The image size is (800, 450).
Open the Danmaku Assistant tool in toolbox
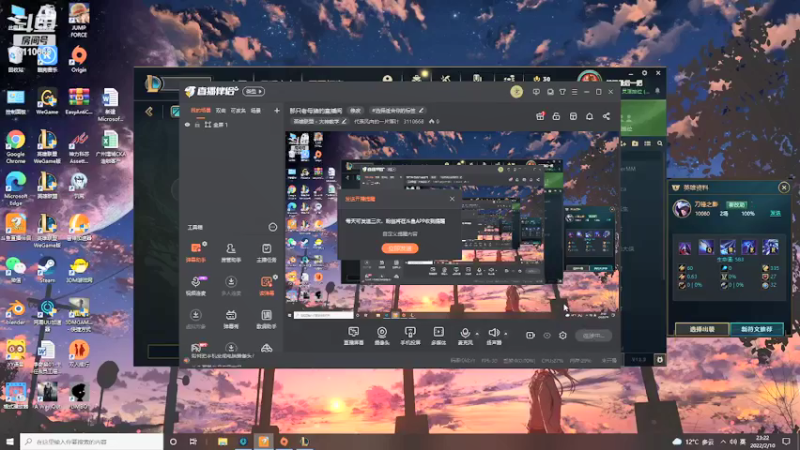tap(195, 252)
